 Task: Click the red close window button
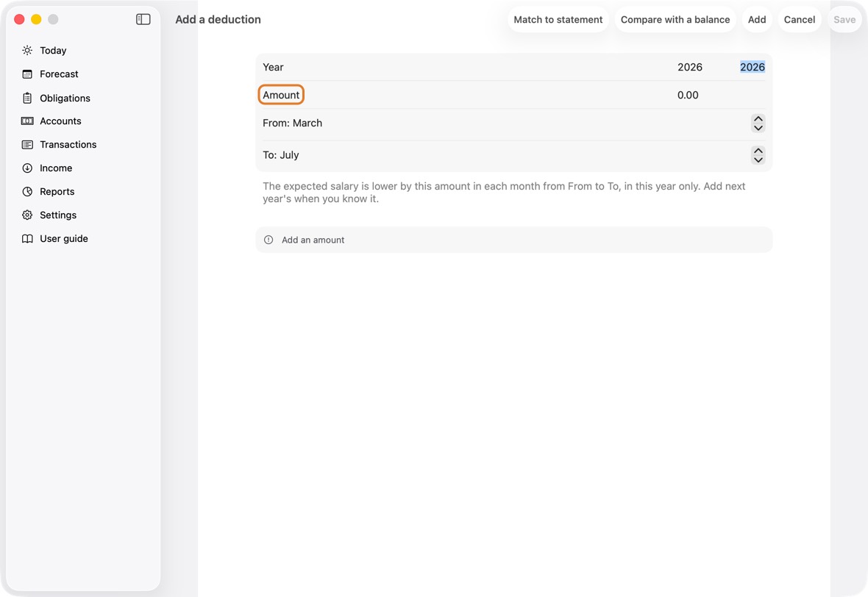coord(19,19)
